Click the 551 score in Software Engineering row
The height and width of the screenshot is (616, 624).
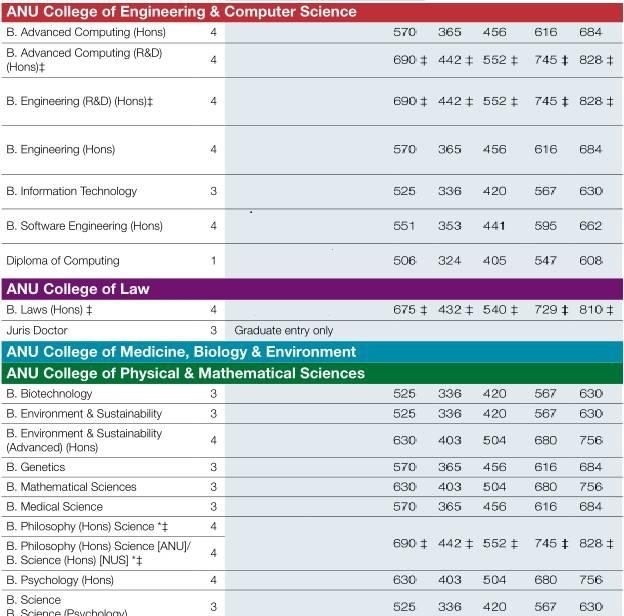point(404,226)
